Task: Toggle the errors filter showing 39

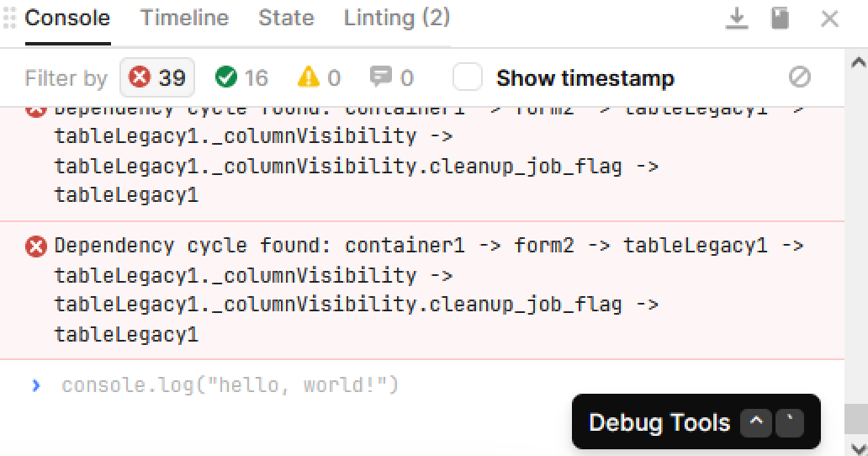Action: click(158, 78)
